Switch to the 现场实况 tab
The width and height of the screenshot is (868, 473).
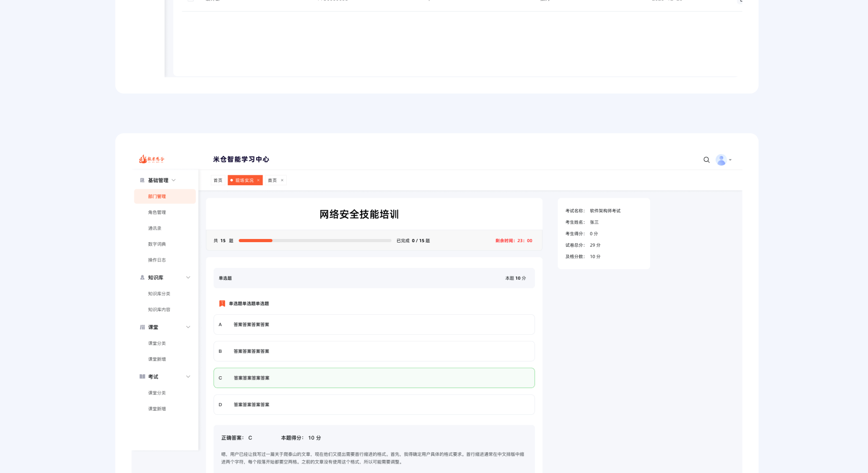[245, 180]
